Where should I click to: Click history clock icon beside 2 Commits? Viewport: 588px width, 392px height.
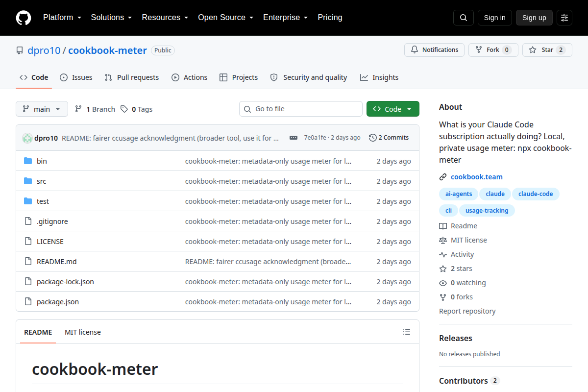coord(373,138)
